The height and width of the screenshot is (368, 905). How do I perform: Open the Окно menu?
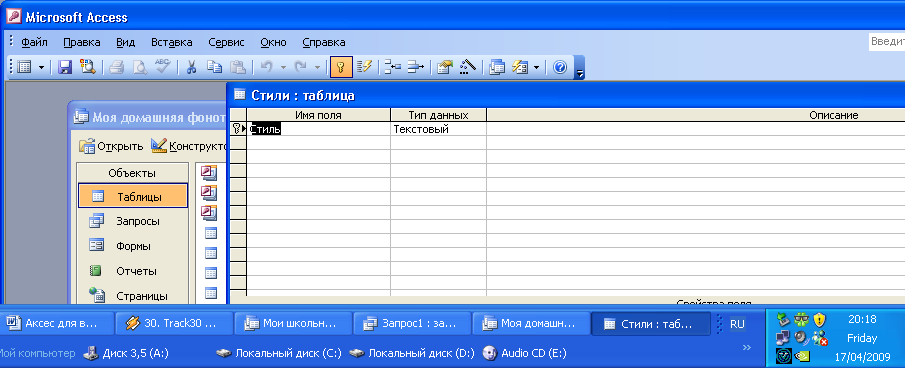click(x=274, y=42)
